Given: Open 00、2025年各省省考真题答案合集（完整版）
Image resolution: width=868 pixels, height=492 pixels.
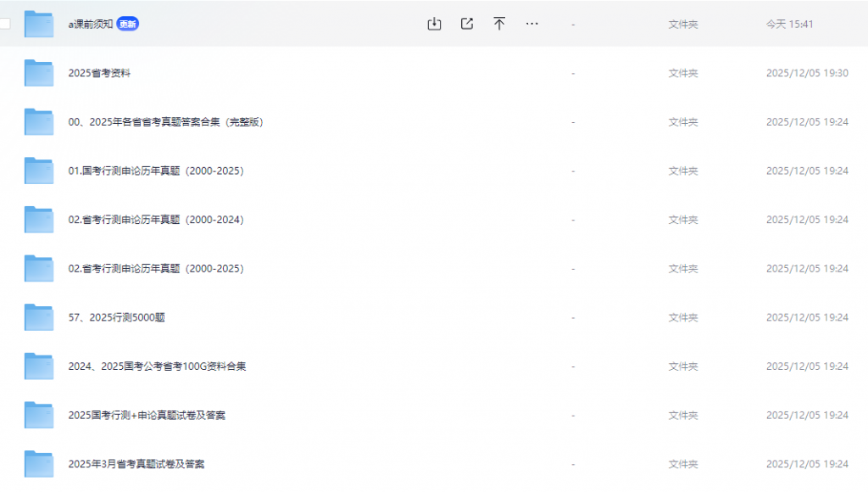Looking at the screenshot, I should tap(166, 122).
